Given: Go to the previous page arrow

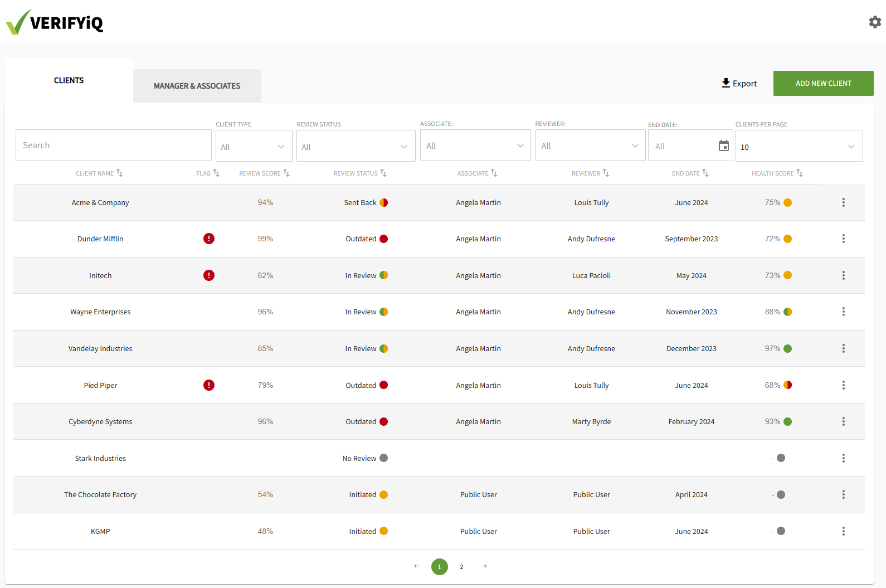Looking at the screenshot, I should 417,566.
